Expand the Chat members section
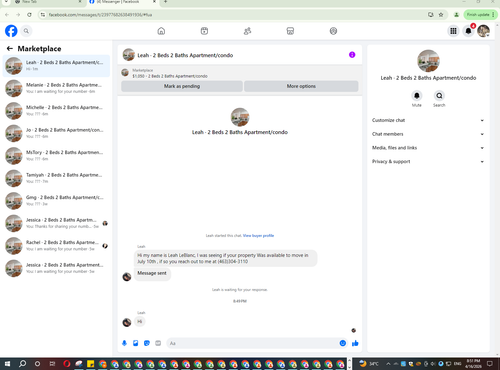This screenshot has width=500, height=370. [428, 134]
